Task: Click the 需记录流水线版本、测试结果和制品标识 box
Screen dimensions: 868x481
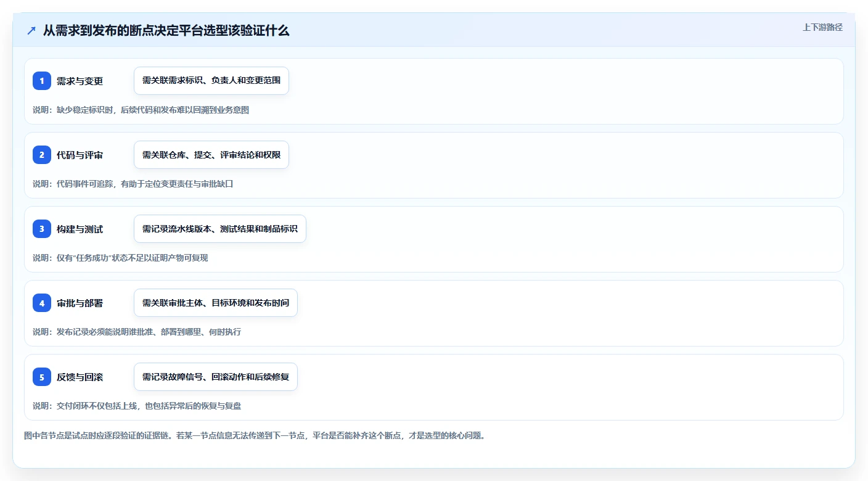Action: pos(220,229)
